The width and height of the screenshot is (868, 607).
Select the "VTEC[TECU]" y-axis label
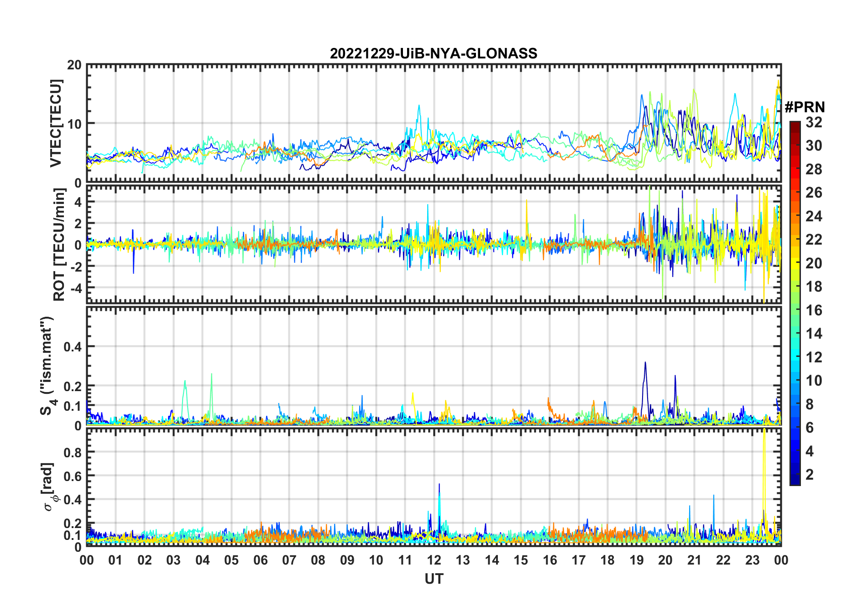point(55,123)
